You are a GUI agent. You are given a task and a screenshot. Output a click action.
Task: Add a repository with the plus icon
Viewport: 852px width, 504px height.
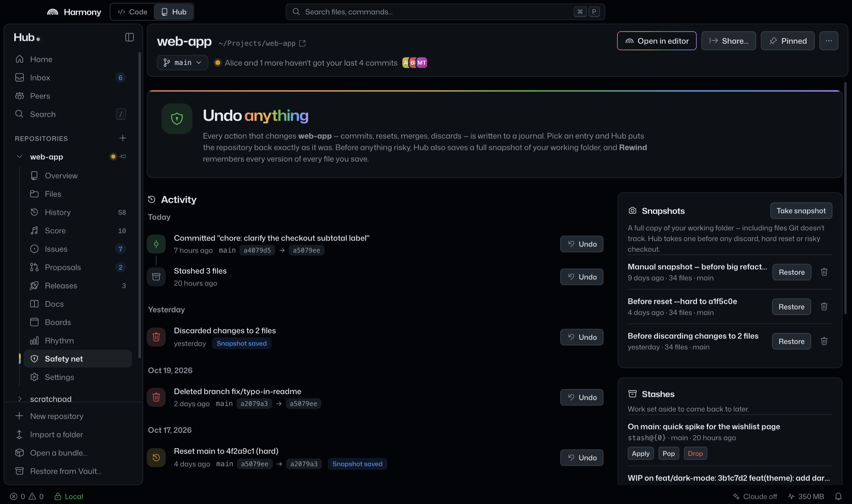point(123,138)
